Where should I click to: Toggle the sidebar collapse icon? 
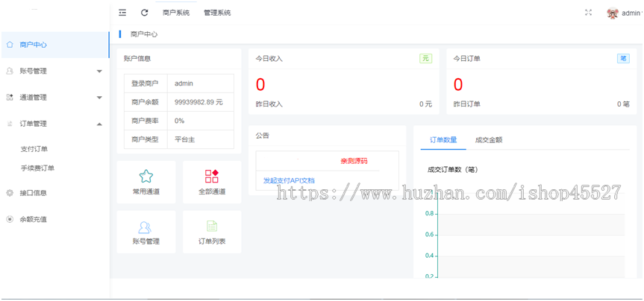click(x=122, y=13)
